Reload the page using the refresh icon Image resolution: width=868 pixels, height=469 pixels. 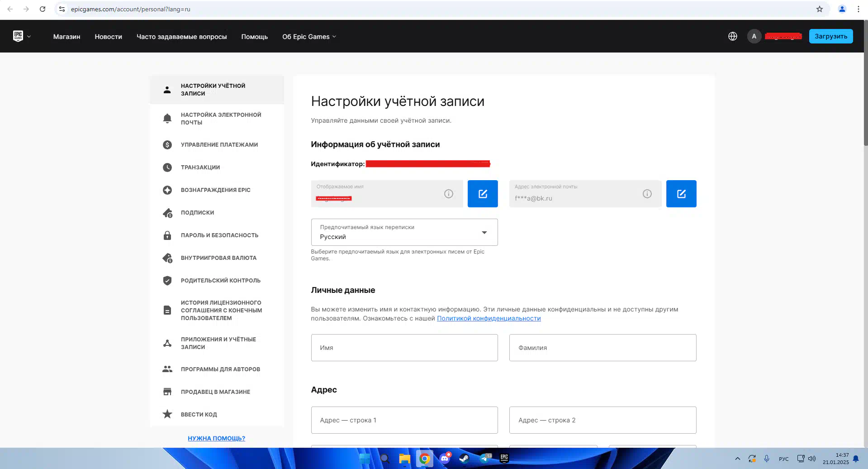coord(43,9)
